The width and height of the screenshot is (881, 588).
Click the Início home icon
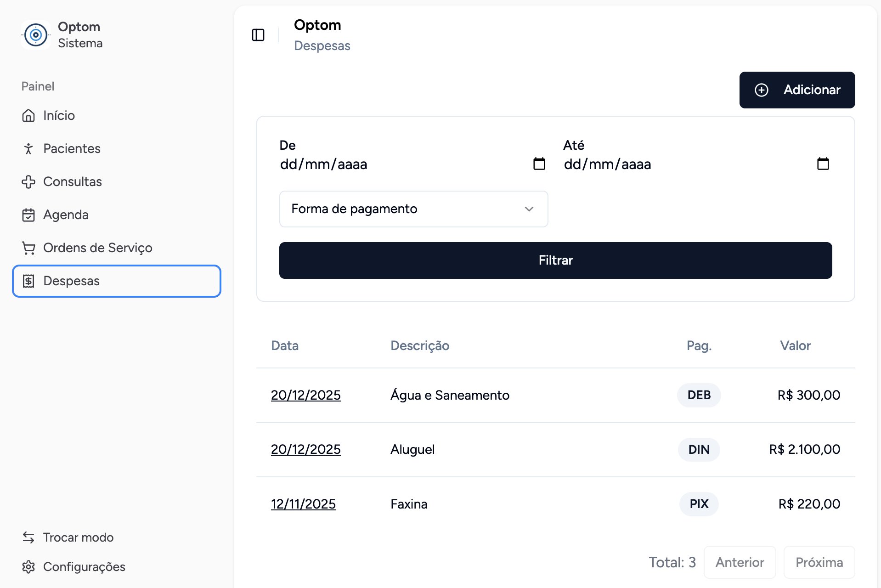[28, 116]
